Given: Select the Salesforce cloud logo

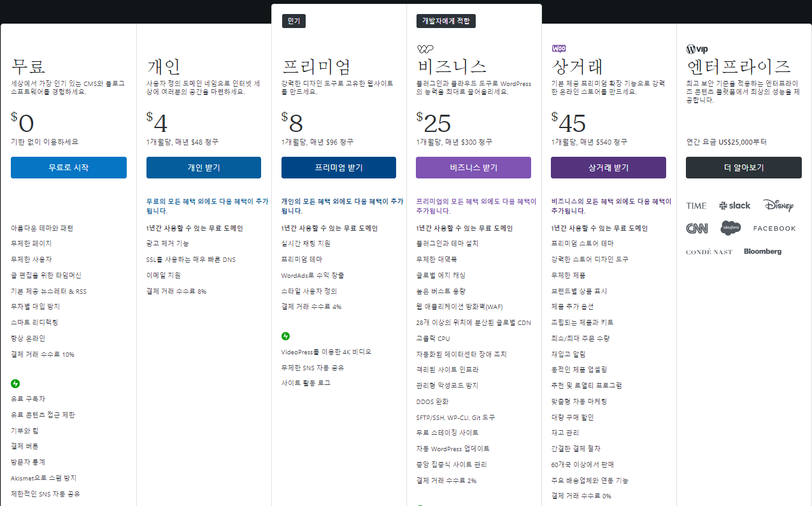Looking at the screenshot, I should (730, 228).
